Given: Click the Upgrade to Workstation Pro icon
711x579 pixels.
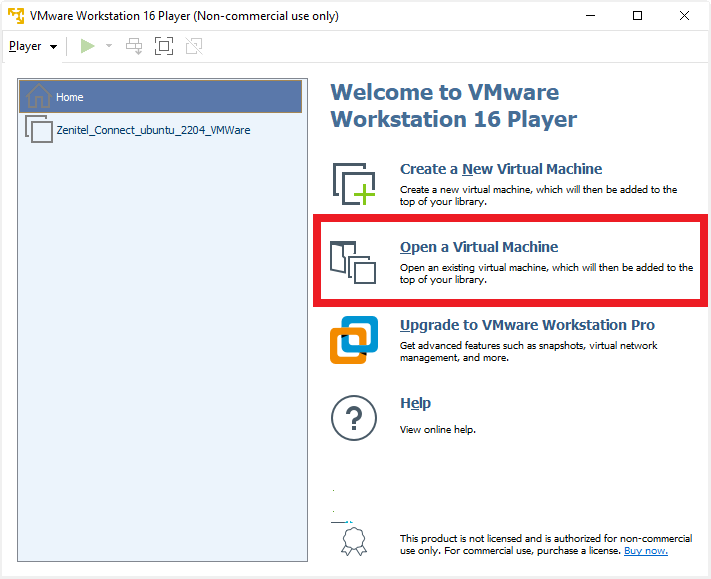Looking at the screenshot, I should pyautogui.click(x=354, y=340).
